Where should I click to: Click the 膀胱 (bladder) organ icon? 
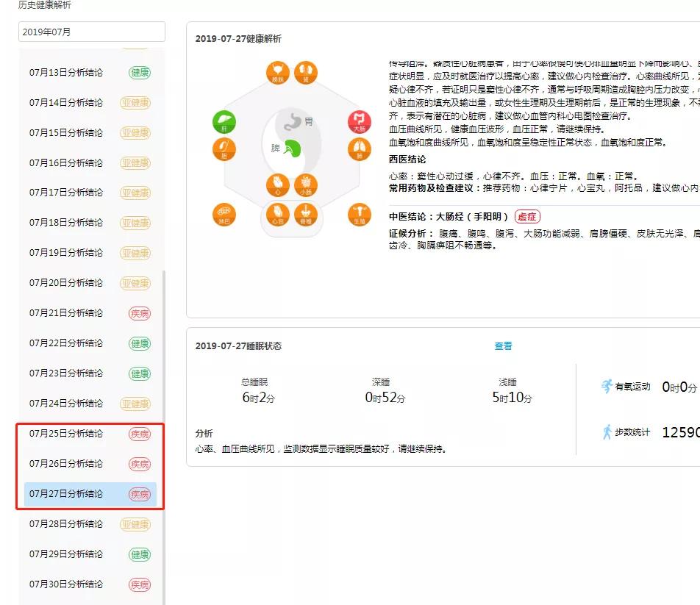277,73
